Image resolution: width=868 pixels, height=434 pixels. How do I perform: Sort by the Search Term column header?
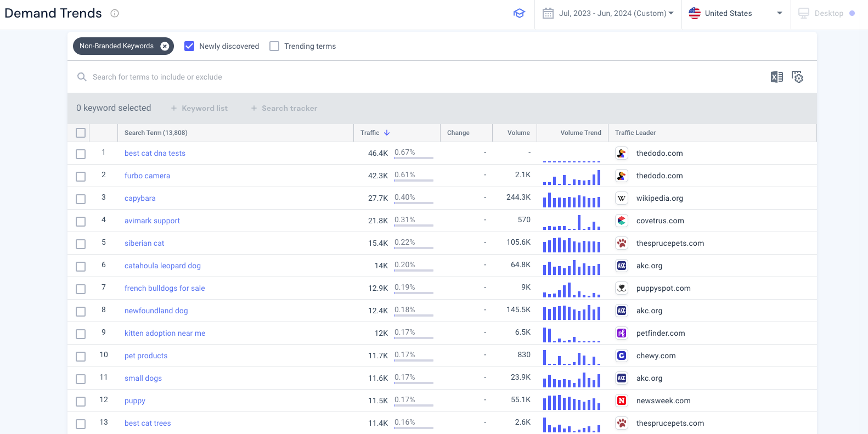click(x=156, y=133)
